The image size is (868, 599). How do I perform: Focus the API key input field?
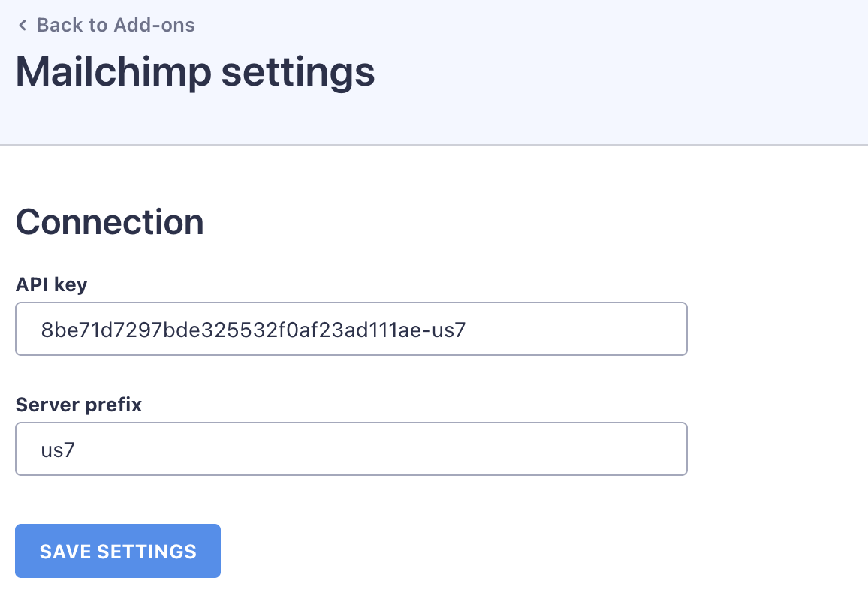tap(351, 329)
